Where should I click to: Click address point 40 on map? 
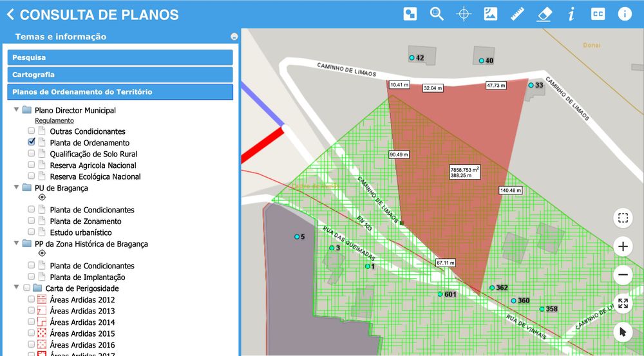[481, 61]
